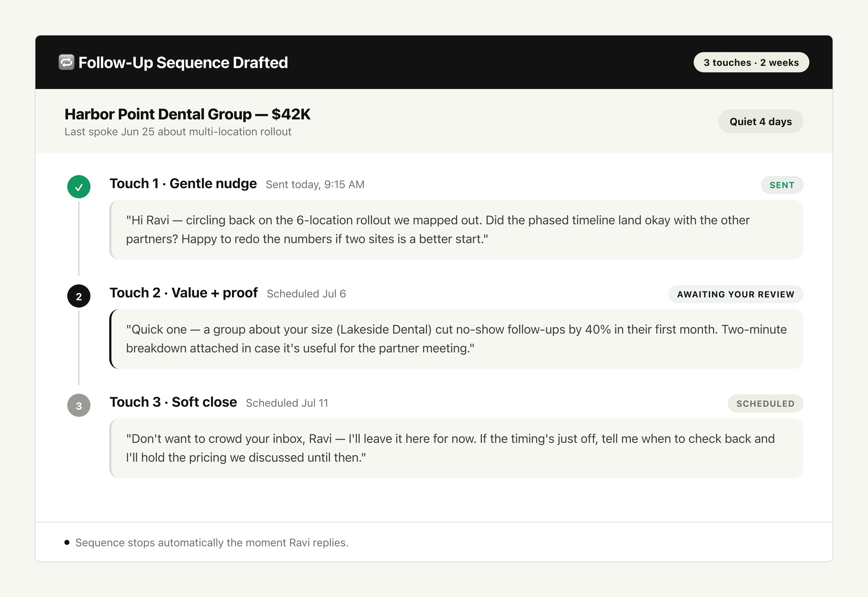The width and height of the screenshot is (868, 597).
Task: Click the SCHEDULED status badge
Action: [x=765, y=403]
